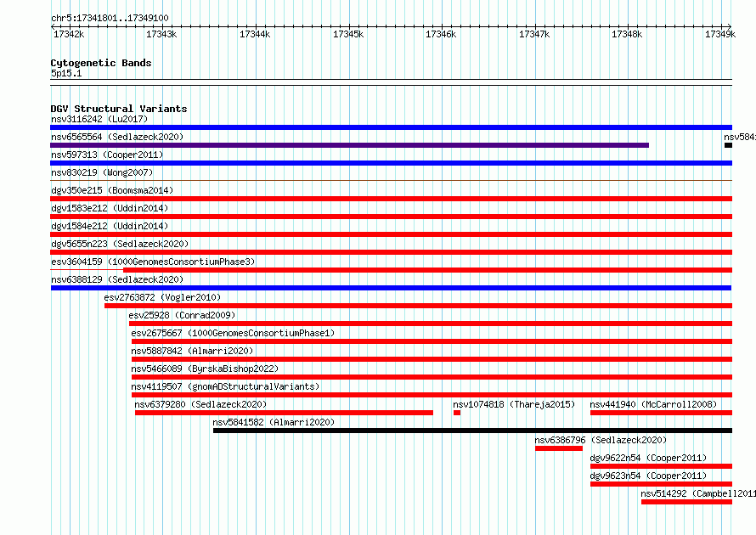Image resolution: width=756 pixels, height=535 pixels.
Task: Open the nsv597313 (Cooper2011) label
Action: (x=107, y=155)
